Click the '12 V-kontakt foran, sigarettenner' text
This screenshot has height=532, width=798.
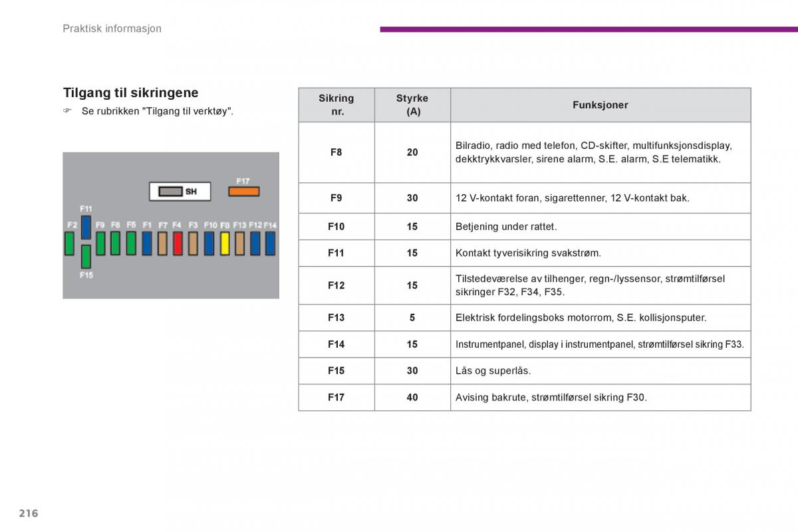(573, 198)
